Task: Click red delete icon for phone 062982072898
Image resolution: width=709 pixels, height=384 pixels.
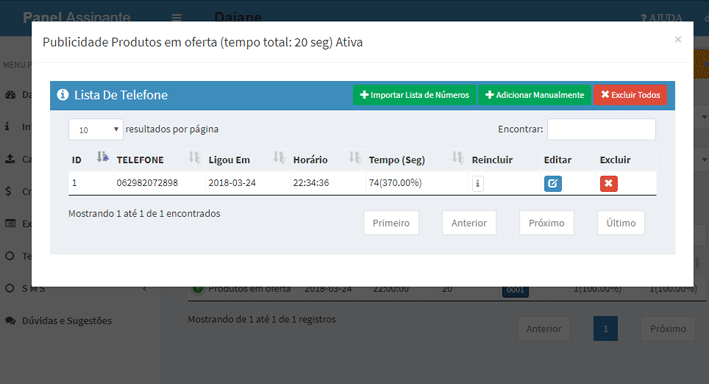Action: [609, 184]
